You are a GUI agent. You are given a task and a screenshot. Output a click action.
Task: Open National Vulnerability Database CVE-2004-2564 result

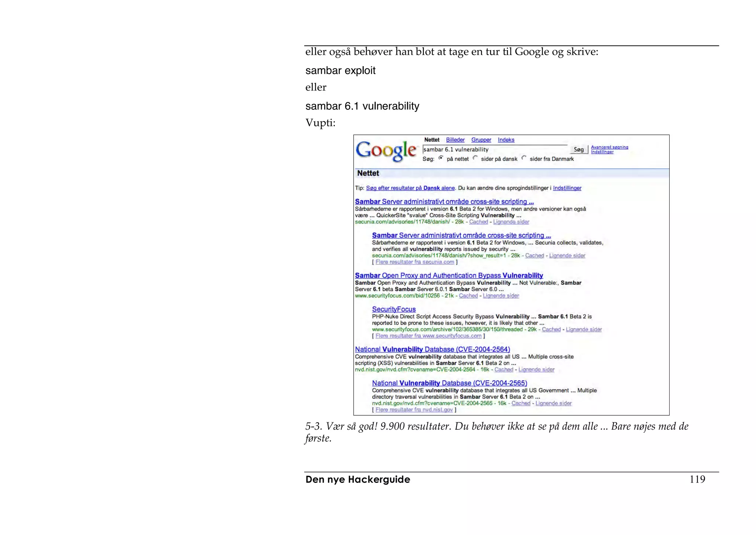433,350
